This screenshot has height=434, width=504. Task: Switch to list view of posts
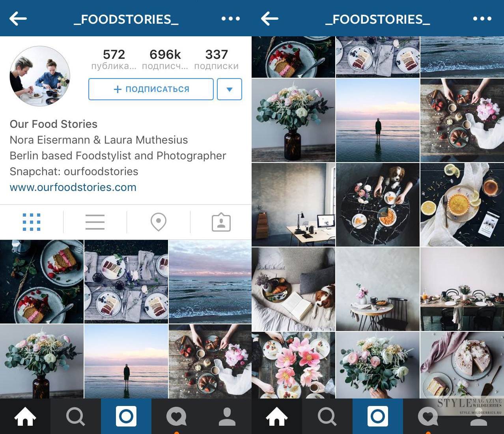95,222
